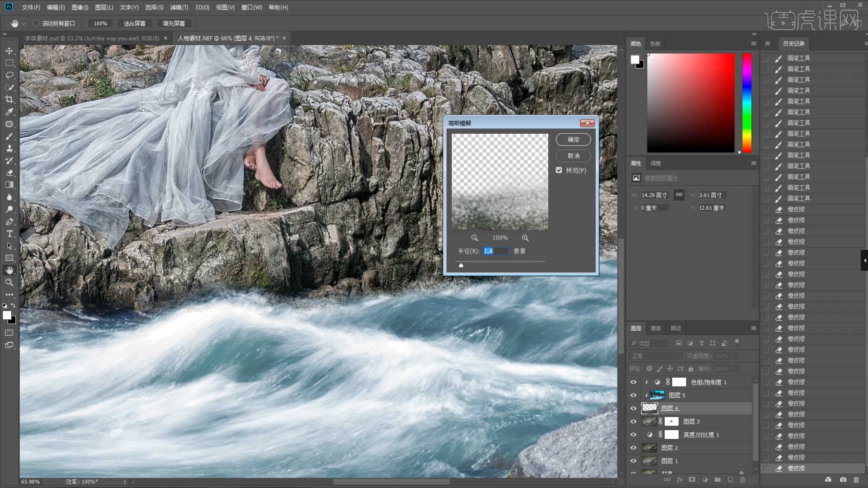The height and width of the screenshot is (488, 868).
Task: Click the 适合屏幕 (Fit Screen) button
Action: tap(134, 23)
